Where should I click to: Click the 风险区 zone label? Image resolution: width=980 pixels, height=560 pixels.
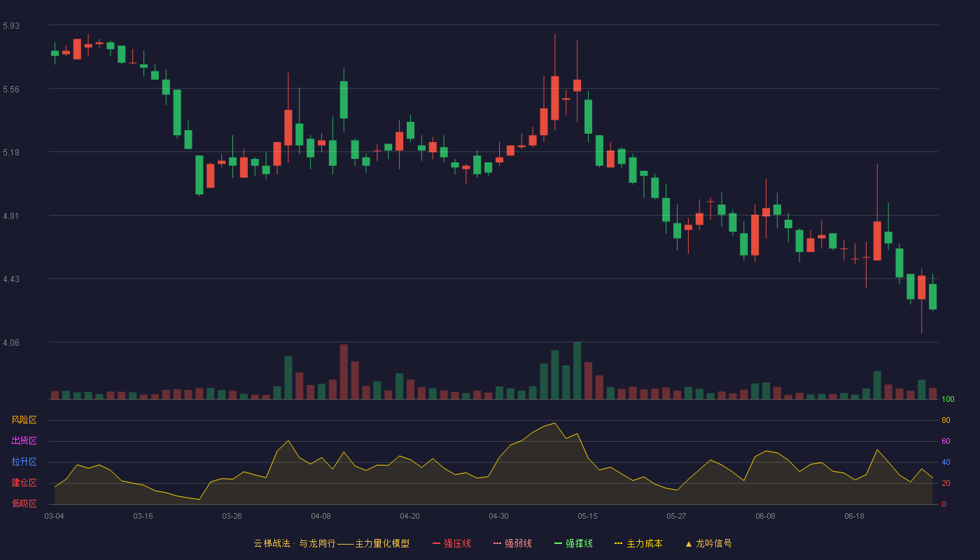point(24,420)
